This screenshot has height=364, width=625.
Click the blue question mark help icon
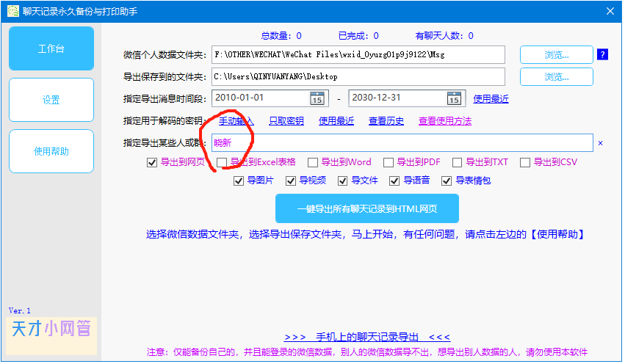pyautogui.click(x=602, y=54)
